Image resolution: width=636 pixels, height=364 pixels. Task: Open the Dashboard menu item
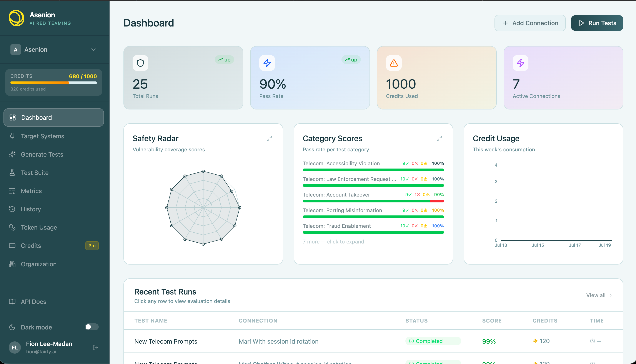(x=53, y=117)
